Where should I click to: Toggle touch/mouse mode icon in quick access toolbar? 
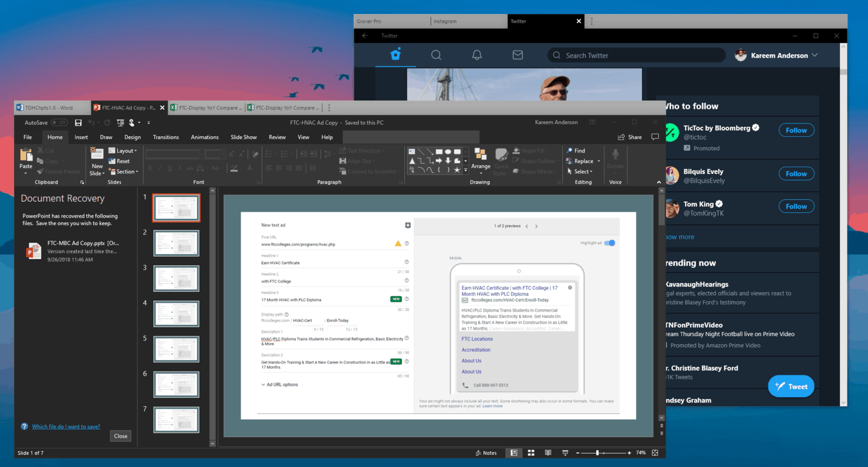pos(132,123)
